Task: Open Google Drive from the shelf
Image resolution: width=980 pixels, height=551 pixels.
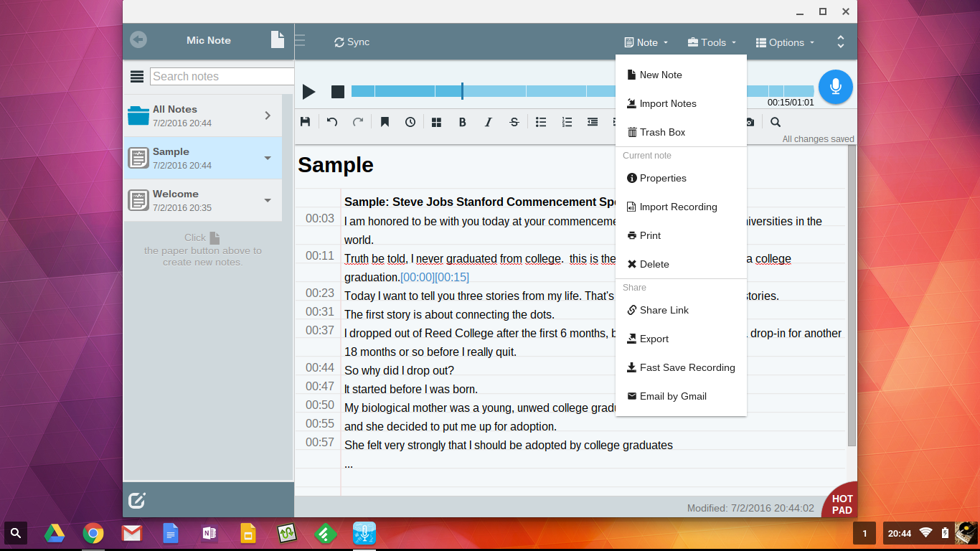Action: [55, 533]
